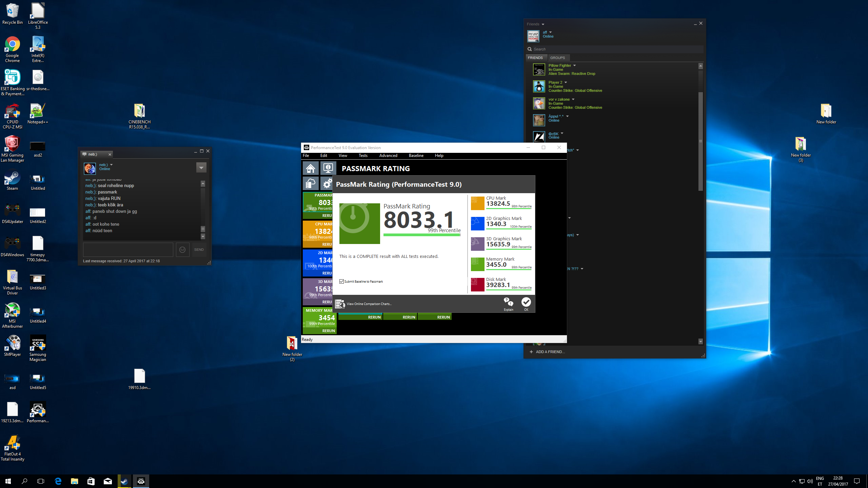The image size is (868, 488).
Task: Close the neb;) chat tab
Action: pyautogui.click(x=110, y=155)
